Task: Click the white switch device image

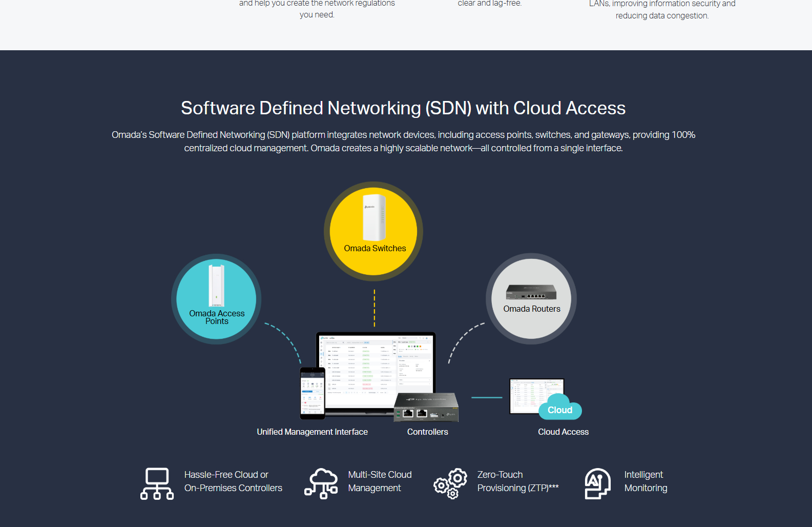Action: point(374,217)
